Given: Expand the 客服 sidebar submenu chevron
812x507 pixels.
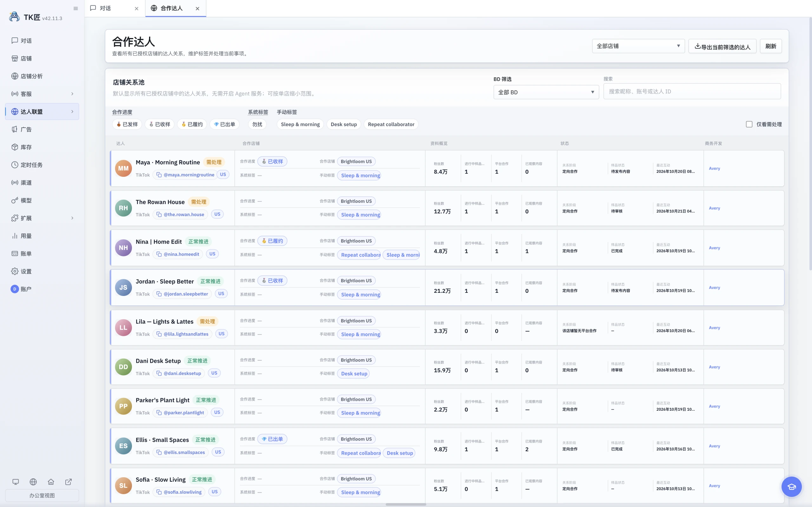Looking at the screenshot, I should pyautogui.click(x=72, y=94).
